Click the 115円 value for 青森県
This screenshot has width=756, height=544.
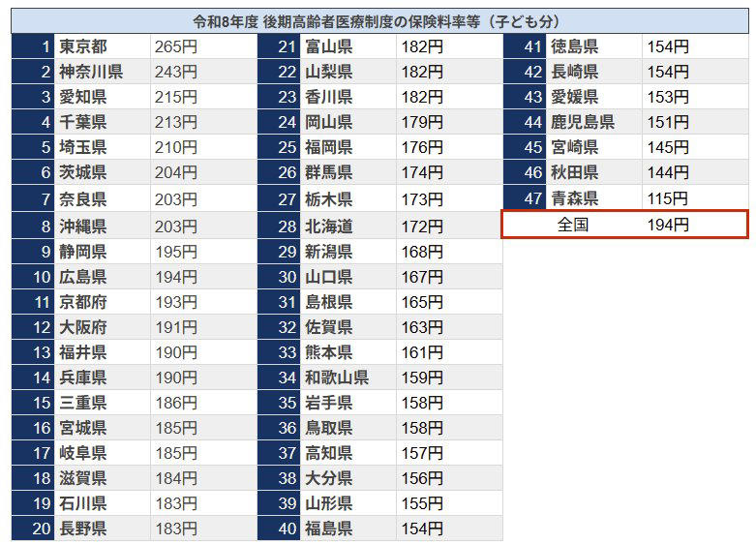click(668, 197)
